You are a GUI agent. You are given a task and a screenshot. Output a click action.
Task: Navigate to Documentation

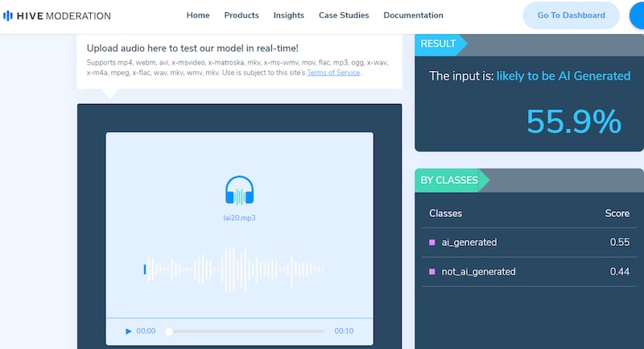pyautogui.click(x=413, y=15)
